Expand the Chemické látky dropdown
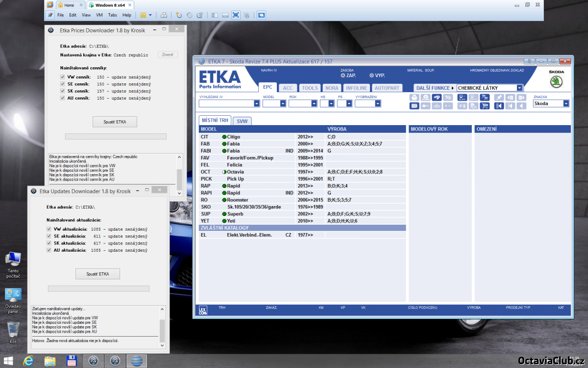Image resolution: width=588 pixels, height=368 pixels. tap(519, 88)
